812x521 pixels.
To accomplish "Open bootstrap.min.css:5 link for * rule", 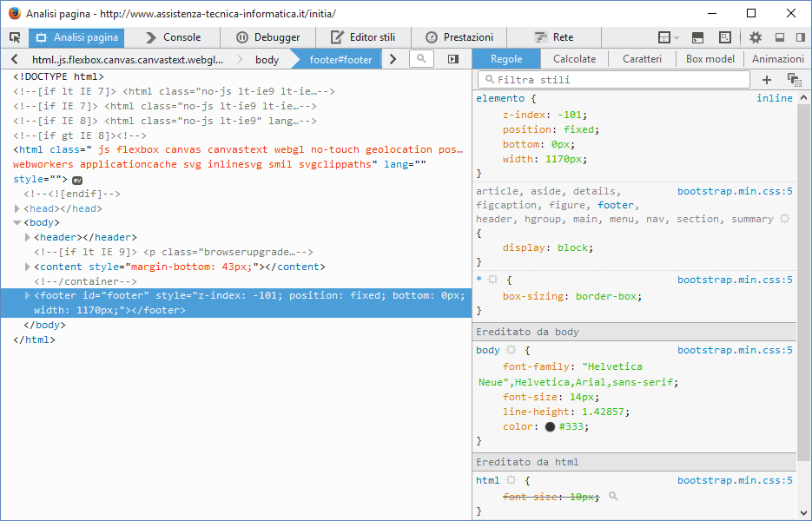I will pyautogui.click(x=735, y=280).
